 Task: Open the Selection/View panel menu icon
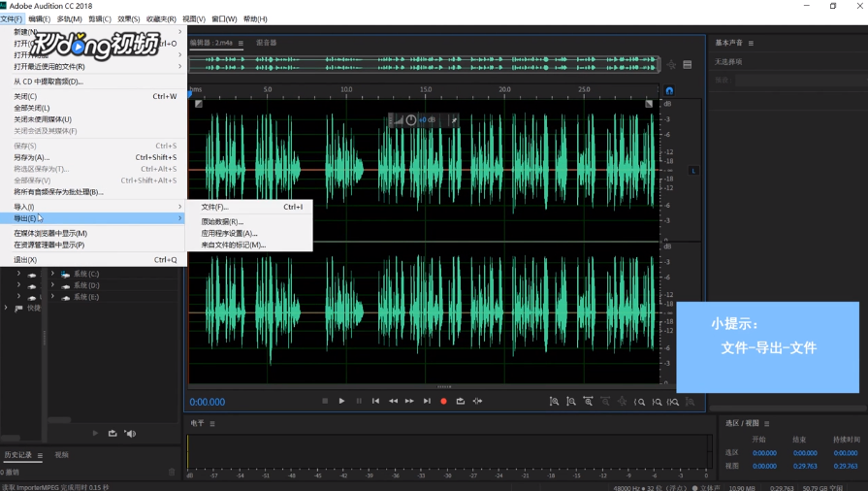click(767, 423)
